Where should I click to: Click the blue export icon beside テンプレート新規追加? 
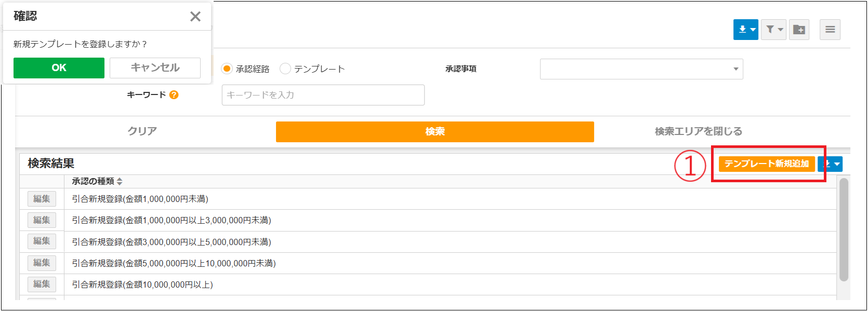[x=830, y=164]
